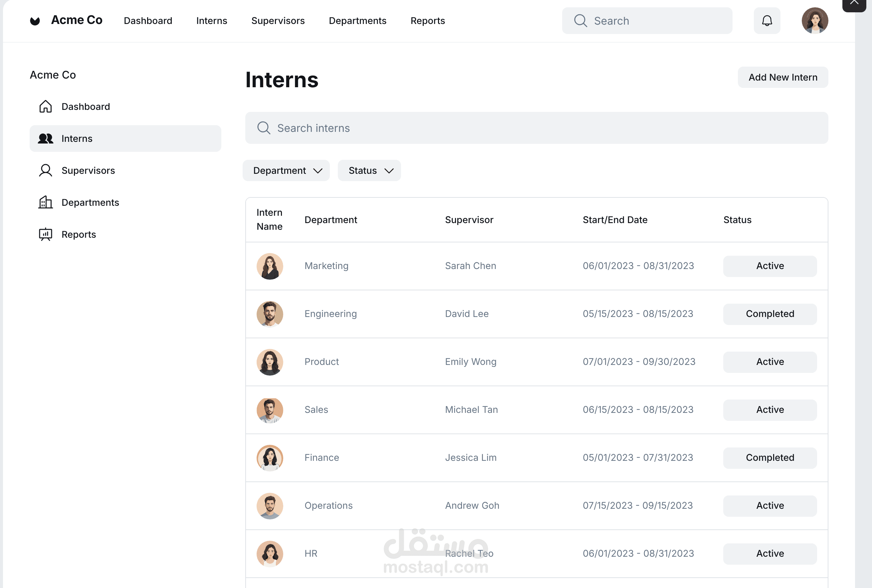Go to Supervisors in top navigation
This screenshot has height=588, width=872.
[x=278, y=21]
